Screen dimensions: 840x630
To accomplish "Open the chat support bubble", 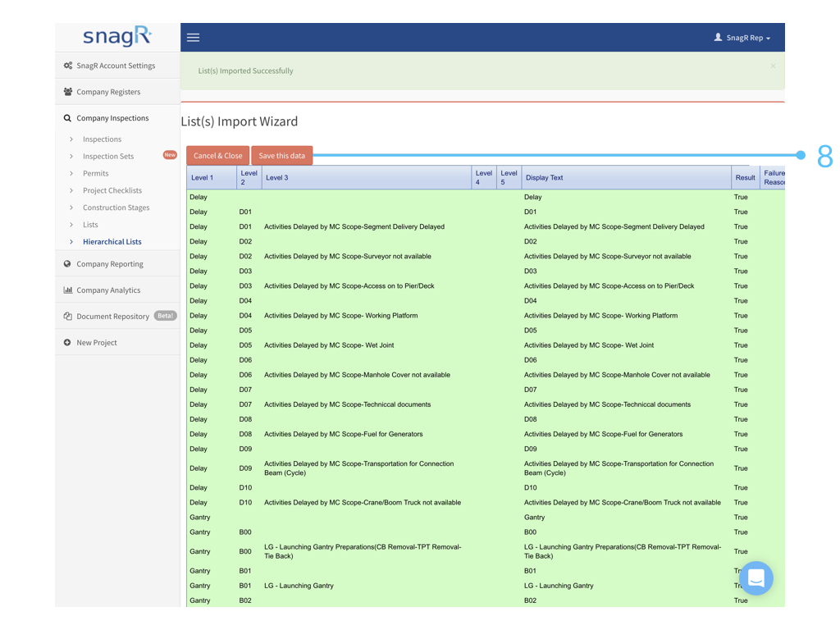I will click(x=756, y=578).
